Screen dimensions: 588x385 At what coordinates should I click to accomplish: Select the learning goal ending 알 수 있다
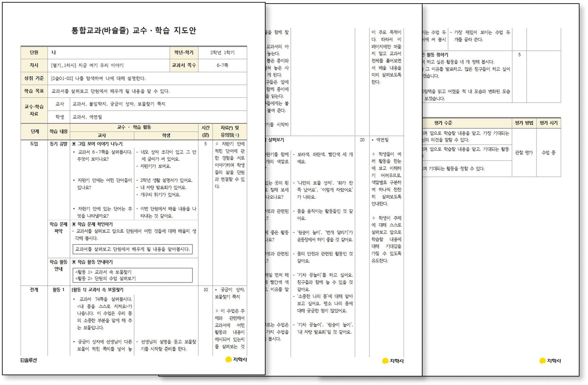pyautogui.click(x=111, y=91)
